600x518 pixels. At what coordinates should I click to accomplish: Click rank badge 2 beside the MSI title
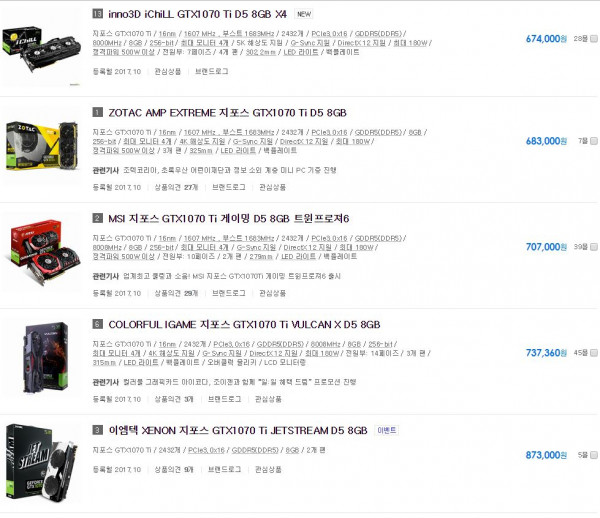click(98, 218)
